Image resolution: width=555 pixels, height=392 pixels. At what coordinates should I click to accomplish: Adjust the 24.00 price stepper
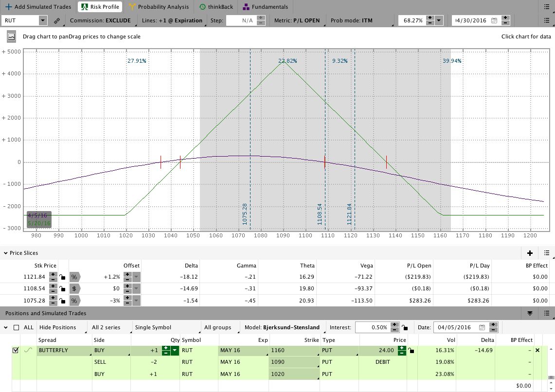[402, 350]
